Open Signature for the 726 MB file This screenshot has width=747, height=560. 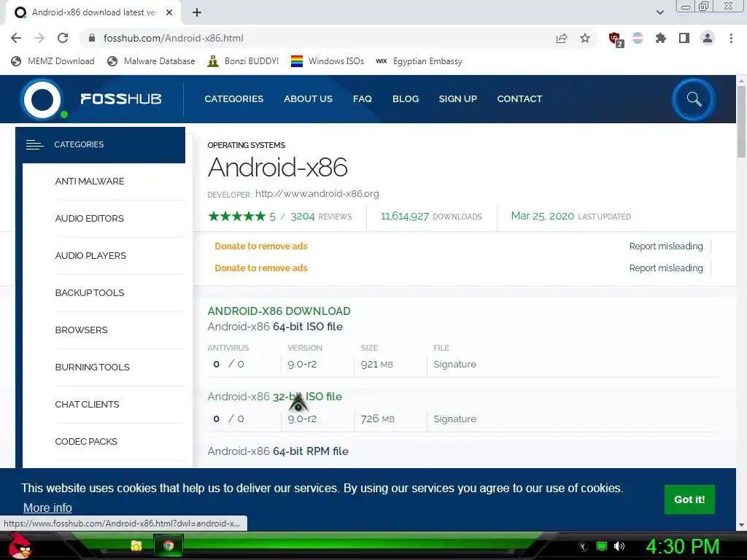[454, 419]
